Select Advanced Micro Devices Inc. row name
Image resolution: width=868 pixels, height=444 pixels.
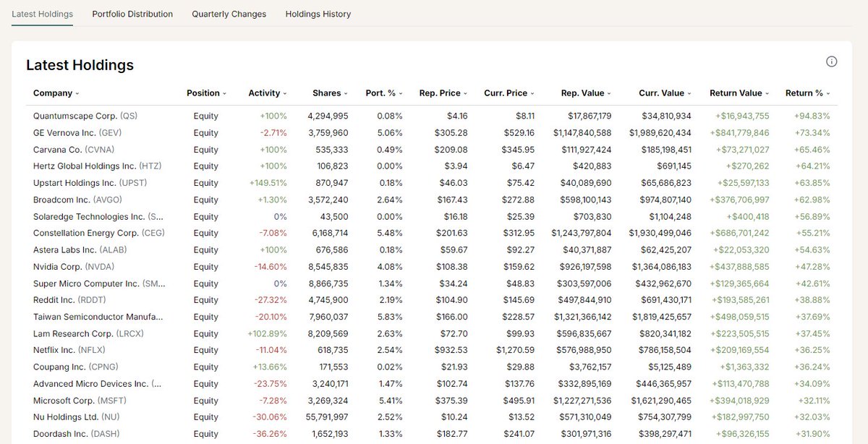point(98,384)
